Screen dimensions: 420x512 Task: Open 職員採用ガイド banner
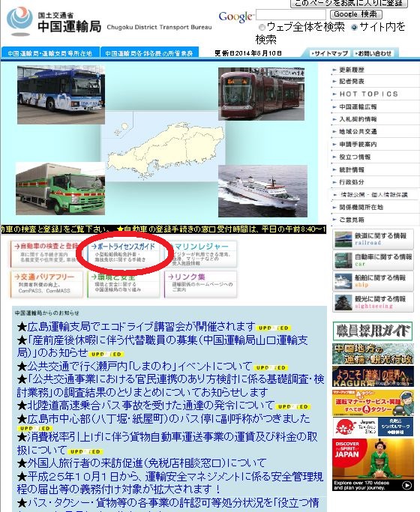[x=373, y=331]
